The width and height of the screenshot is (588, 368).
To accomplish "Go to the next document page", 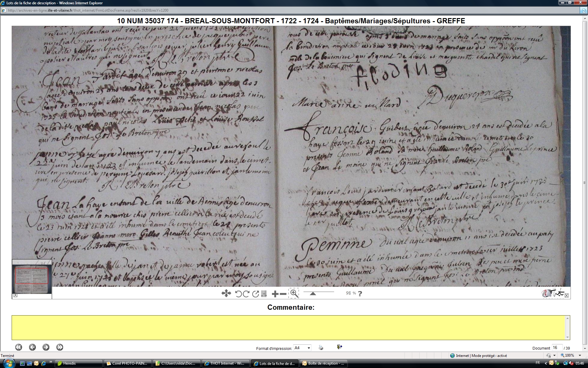I will 46,347.
